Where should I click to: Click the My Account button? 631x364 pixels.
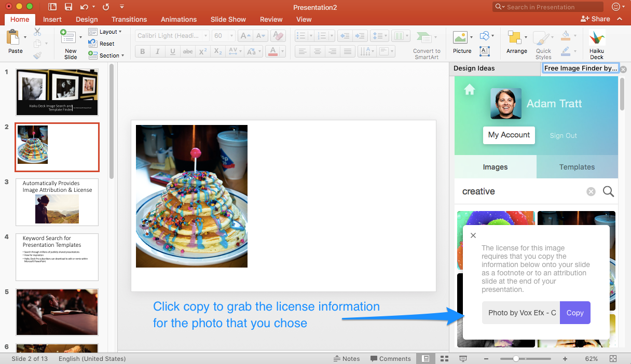[509, 135]
